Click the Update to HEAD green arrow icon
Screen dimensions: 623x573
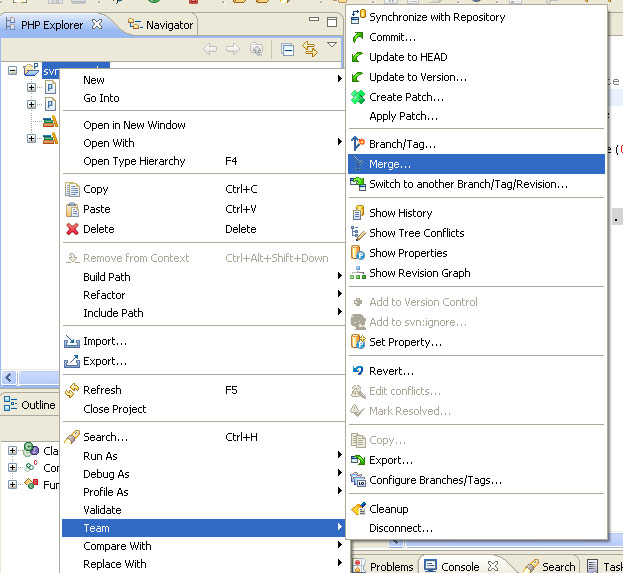[x=359, y=57]
